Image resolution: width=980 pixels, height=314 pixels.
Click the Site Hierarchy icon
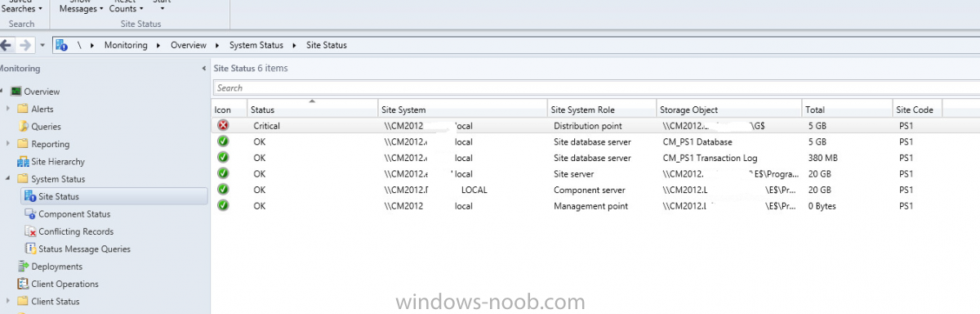coord(23,162)
